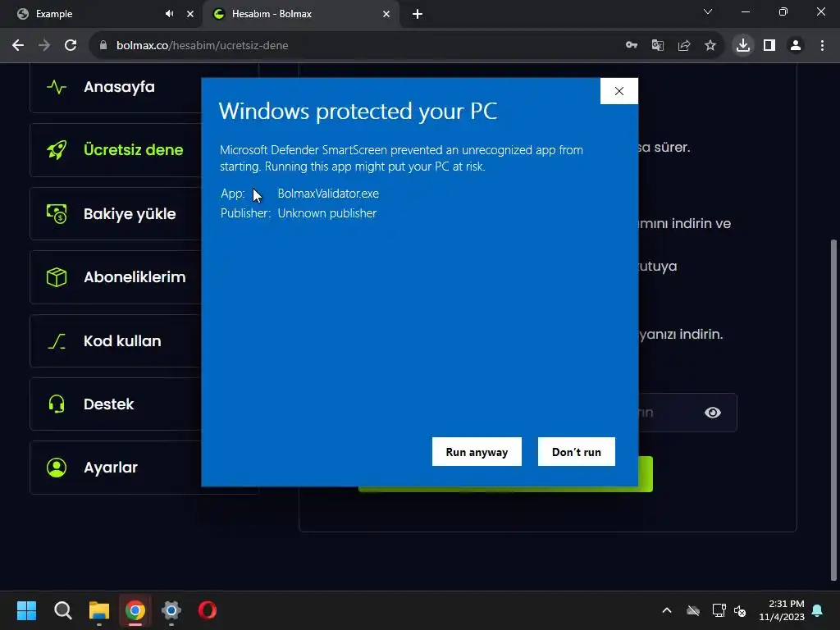Open Chrome downloads button
840x630 pixels.
743,46
